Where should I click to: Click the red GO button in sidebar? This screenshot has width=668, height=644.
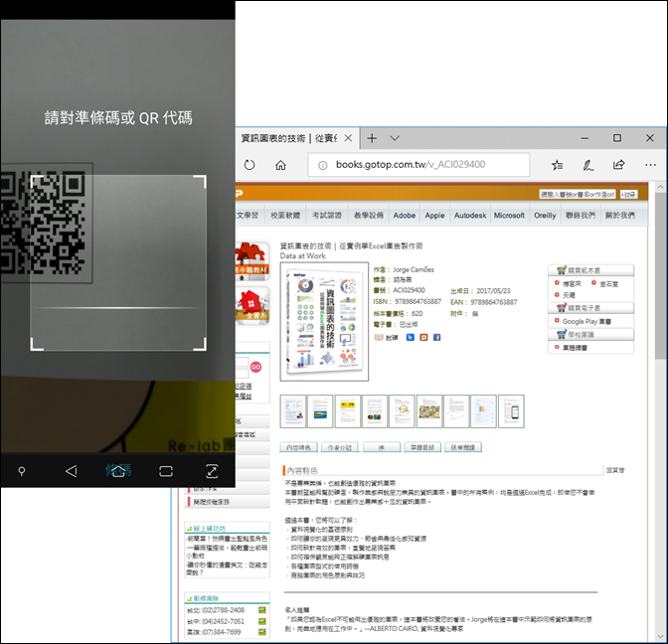pyautogui.click(x=255, y=367)
